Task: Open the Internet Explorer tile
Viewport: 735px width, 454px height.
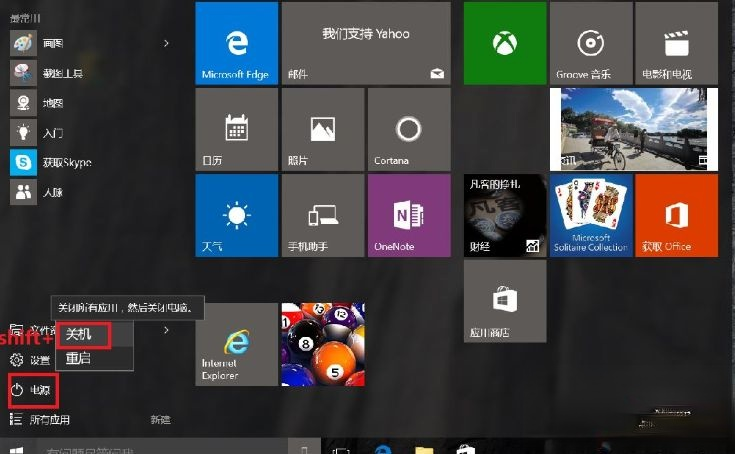Action: pos(237,344)
